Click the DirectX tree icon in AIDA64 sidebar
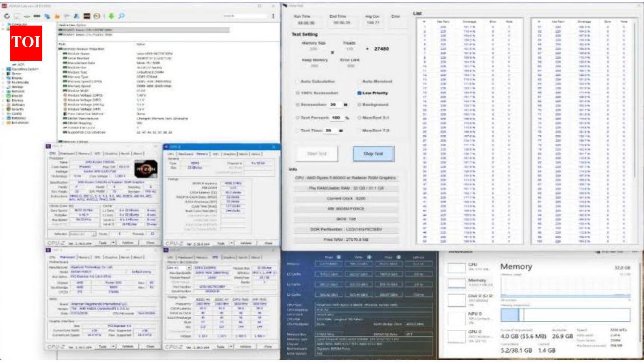This screenshot has width=644, height=362. [8, 97]
